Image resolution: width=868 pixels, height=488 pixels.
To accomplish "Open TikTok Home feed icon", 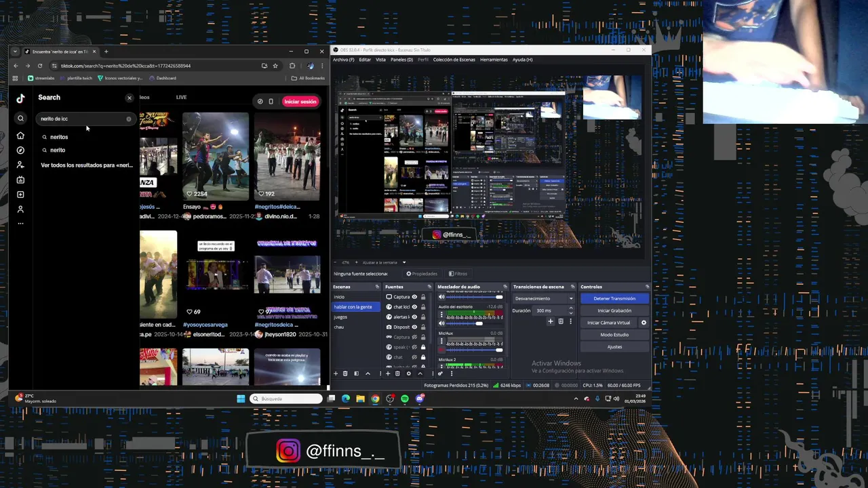I will [20, 136].
